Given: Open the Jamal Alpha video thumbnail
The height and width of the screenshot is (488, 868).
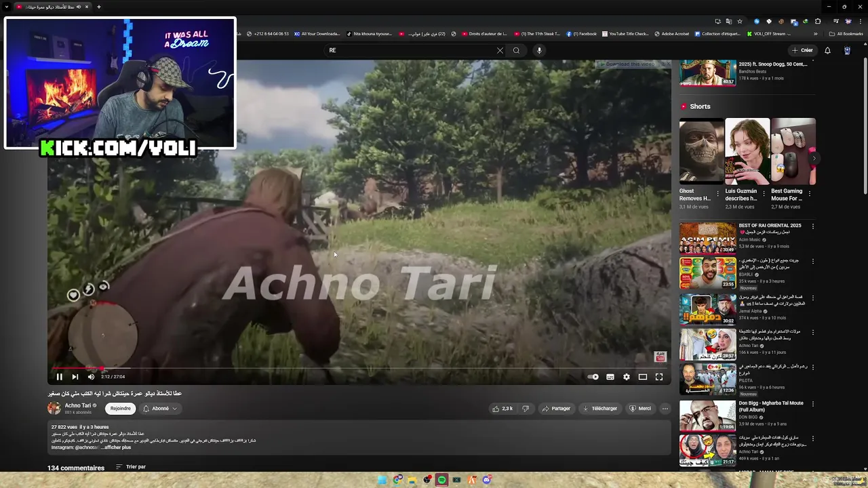Looking at the screenshot, I should (707, 310).
